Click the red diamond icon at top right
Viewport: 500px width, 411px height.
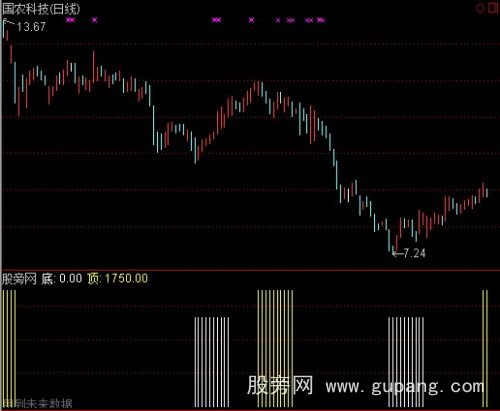[x=480, y=8]
